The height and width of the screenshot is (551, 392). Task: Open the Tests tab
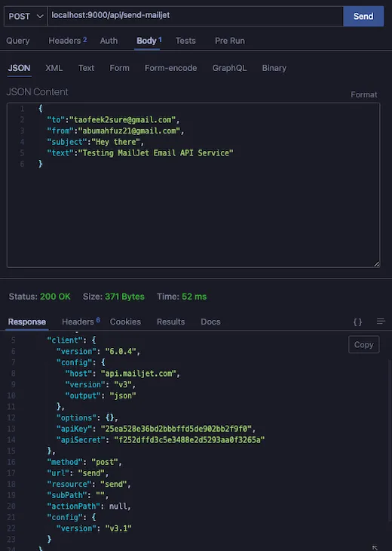(x=185, y=41)
